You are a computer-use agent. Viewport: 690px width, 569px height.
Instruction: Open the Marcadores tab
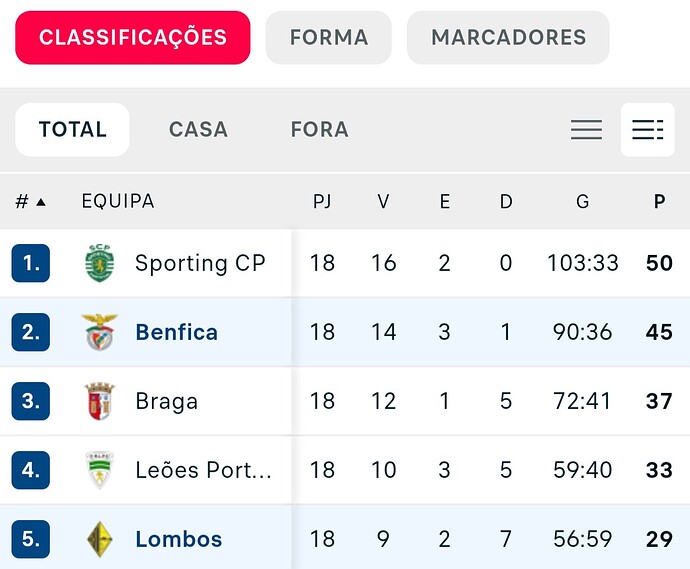508,38
